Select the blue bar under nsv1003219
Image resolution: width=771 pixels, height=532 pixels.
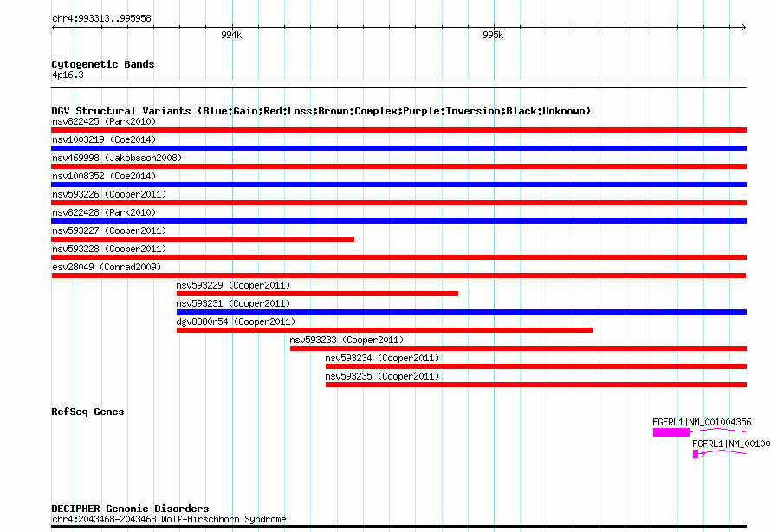click(398, 148)
